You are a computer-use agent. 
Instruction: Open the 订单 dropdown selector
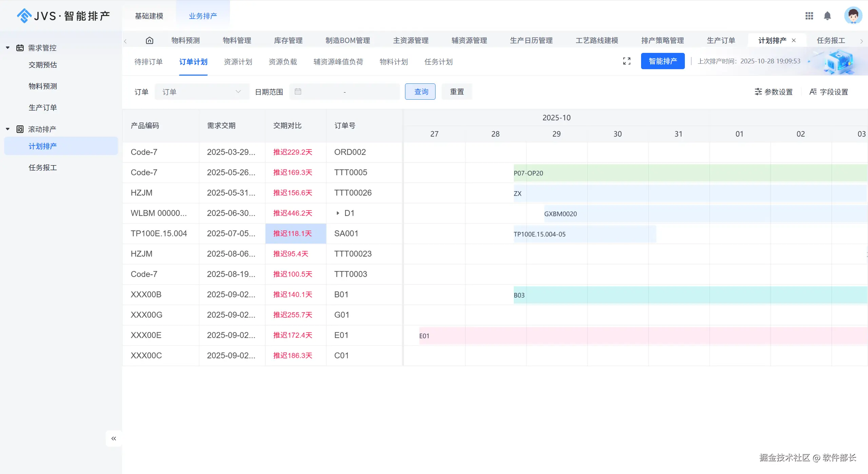202,92
